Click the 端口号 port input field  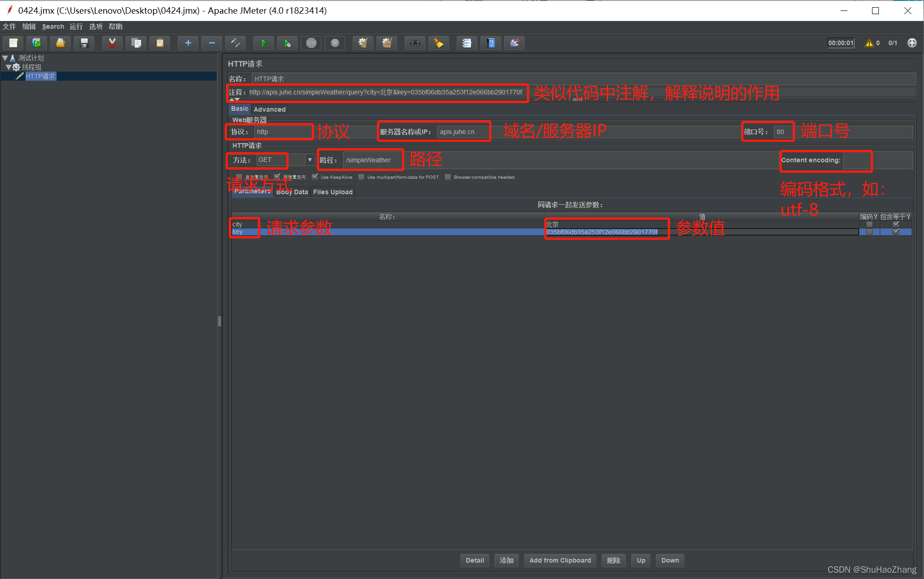pyautogui.click(x=783, y=132)
